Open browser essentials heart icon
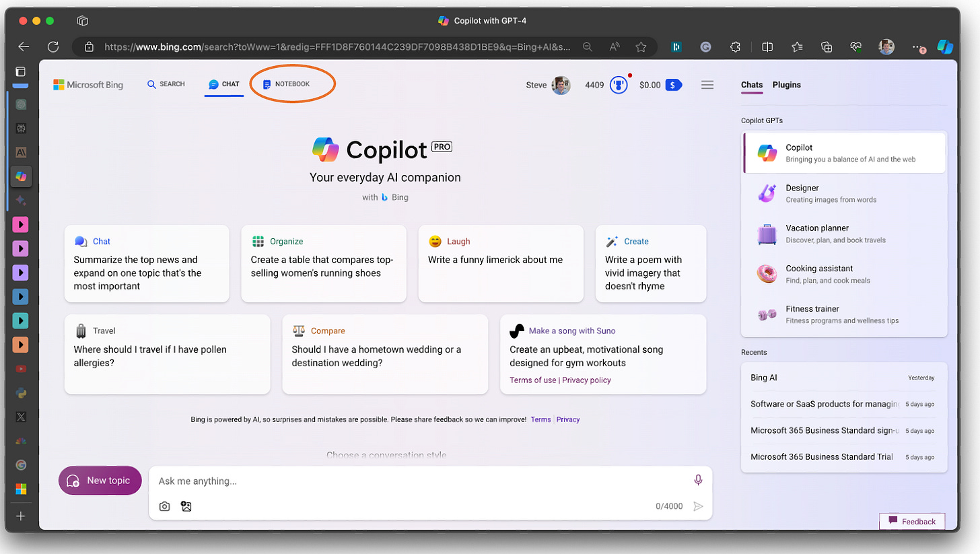Image resolution: width=980 pixels, height=554 pixels. [x=856, y=47]
